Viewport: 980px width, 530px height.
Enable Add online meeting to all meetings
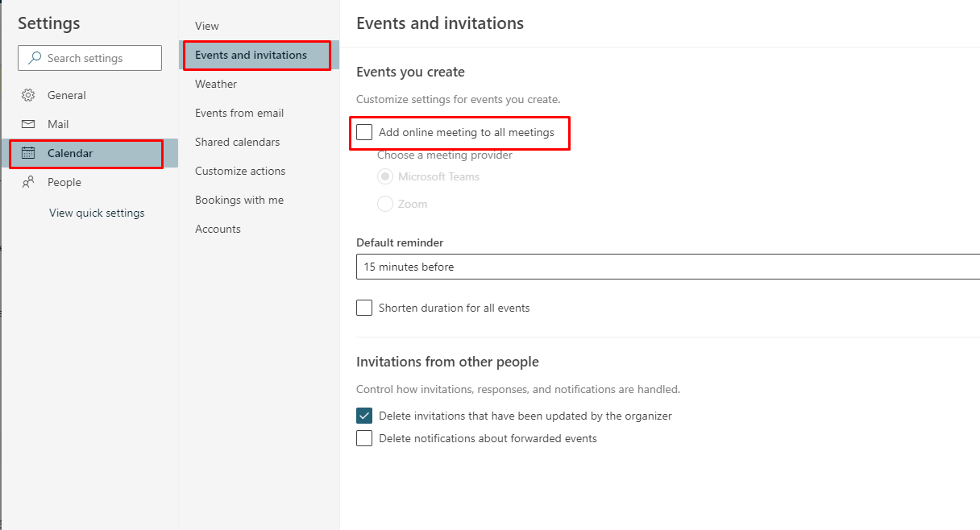click(x=364, y=132)
